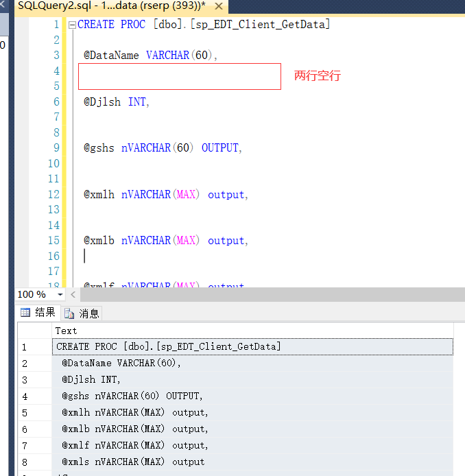This screenshot has height=476, width=465.
Task: Select result cell @xmlh nVARCHAR(MAX) output,
Action: pos(252,412)
